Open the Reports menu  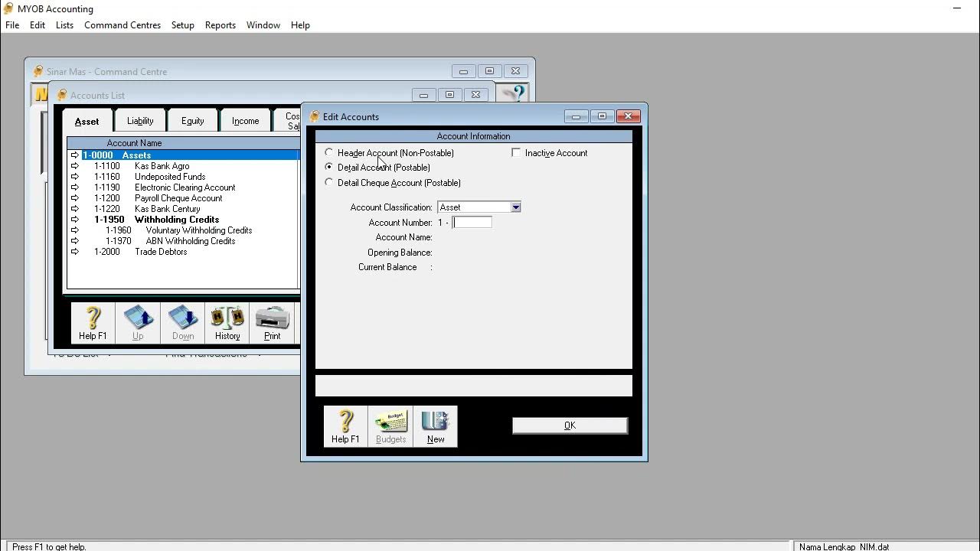click(220, 25)
